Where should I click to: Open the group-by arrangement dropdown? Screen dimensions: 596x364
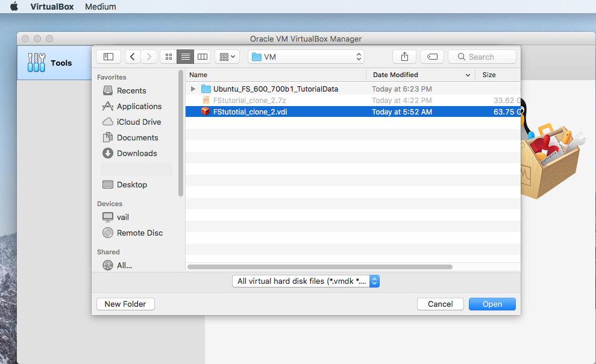pyautogui.click(x=227, y=57)
